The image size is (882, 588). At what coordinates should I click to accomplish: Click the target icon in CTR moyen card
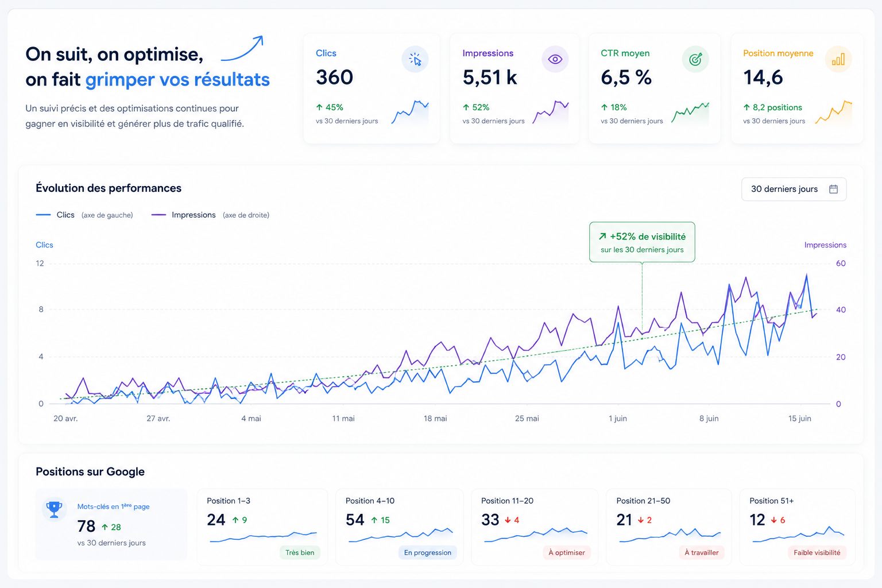pyautogui.click(x=695, y=59)
